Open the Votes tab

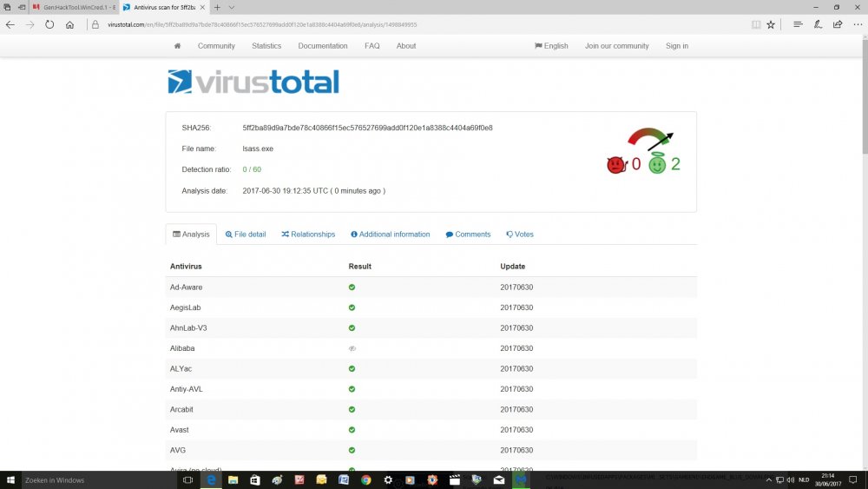[520, 235]
